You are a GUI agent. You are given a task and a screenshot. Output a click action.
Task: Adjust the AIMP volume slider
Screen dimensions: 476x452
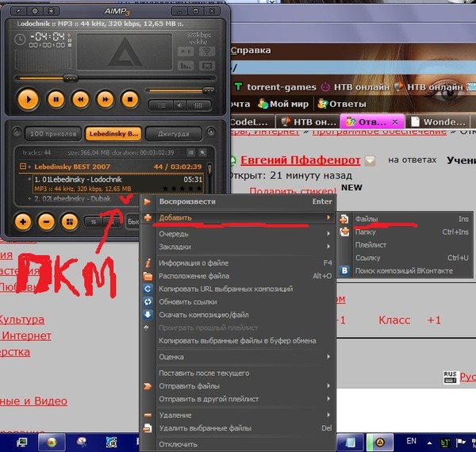click(208, 90)
